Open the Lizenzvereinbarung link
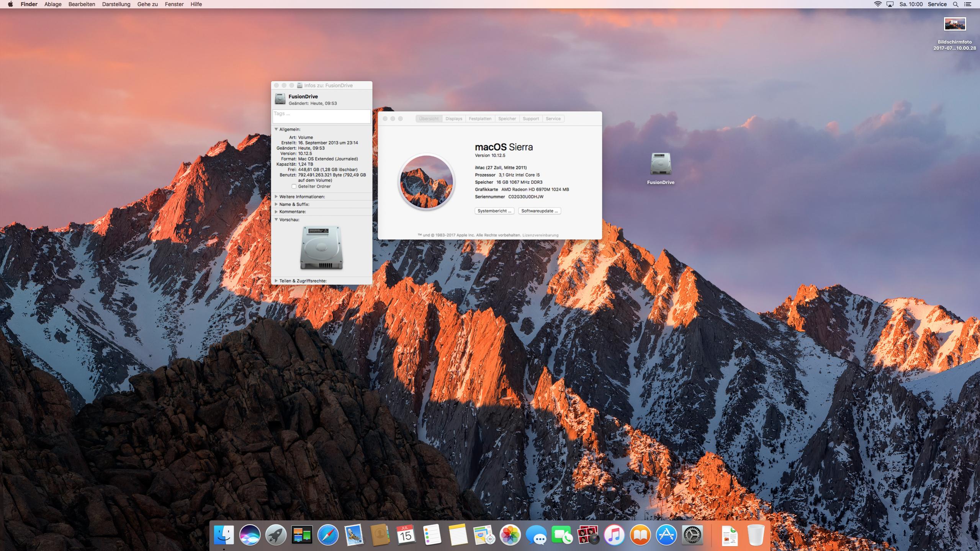 pyautogui.click(x=540, y=235)
